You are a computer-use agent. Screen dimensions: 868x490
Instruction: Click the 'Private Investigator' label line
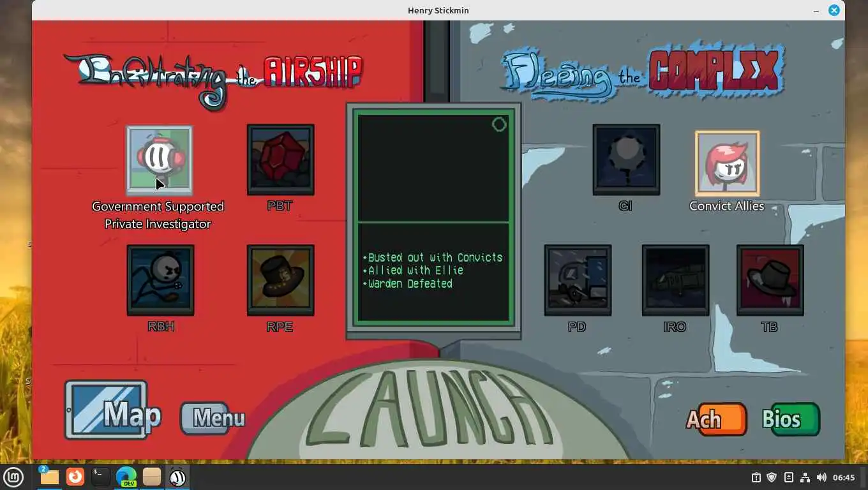158,224
